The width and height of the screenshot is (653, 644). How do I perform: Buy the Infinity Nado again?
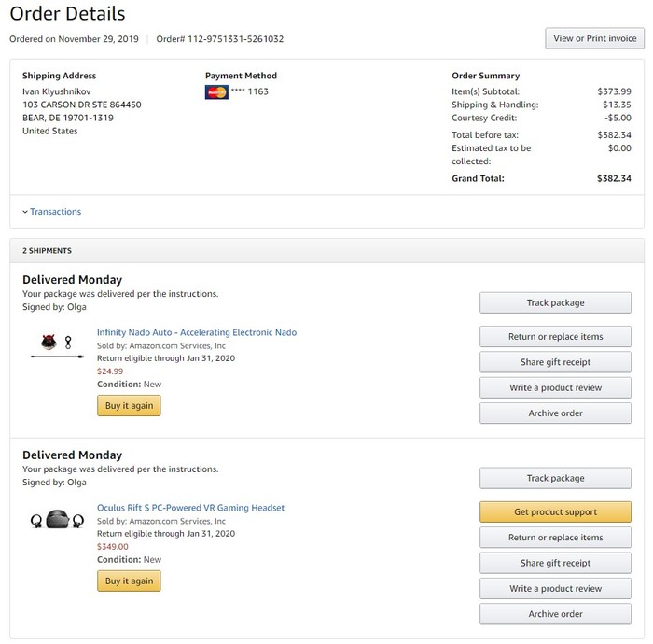[x=129, y=405]
